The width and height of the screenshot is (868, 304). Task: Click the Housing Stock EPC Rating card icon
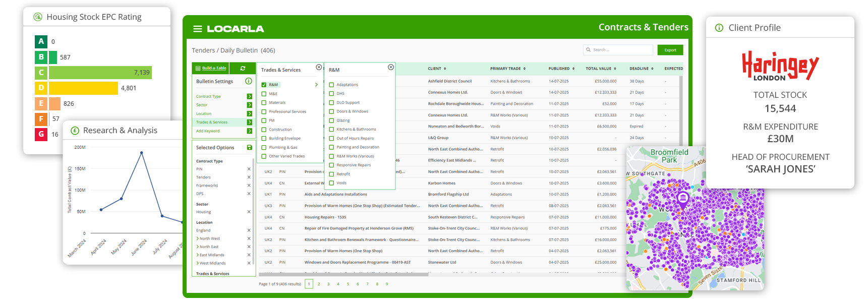pyautogui.click(x=38, y=17)
